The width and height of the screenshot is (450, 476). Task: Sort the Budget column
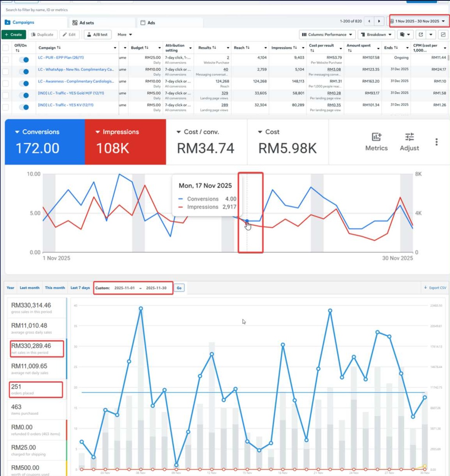[x=147, y=47]
